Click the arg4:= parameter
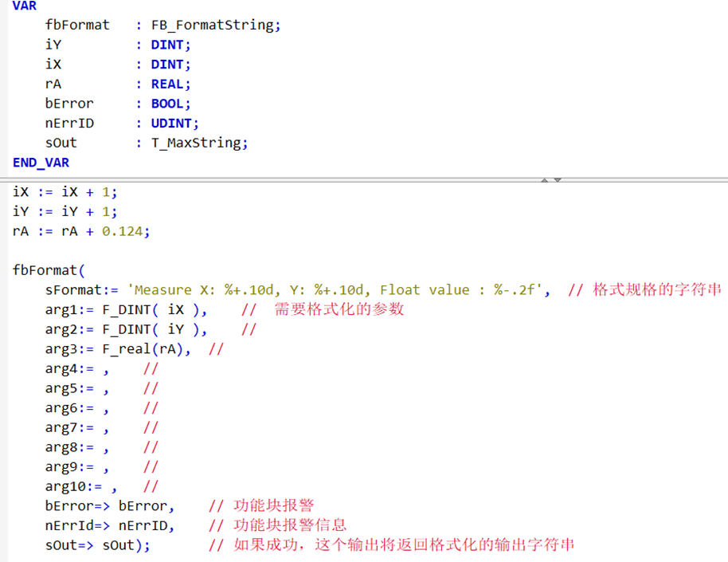728x562 pixels. tap(69, 369)
